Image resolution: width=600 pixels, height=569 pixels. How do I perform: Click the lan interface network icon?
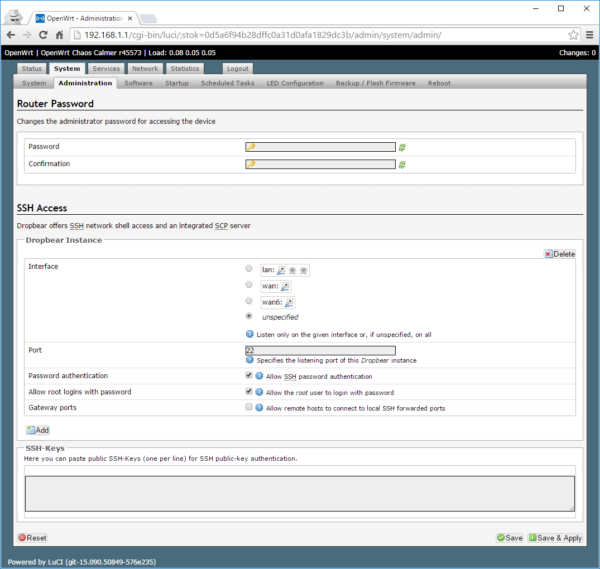281,270
